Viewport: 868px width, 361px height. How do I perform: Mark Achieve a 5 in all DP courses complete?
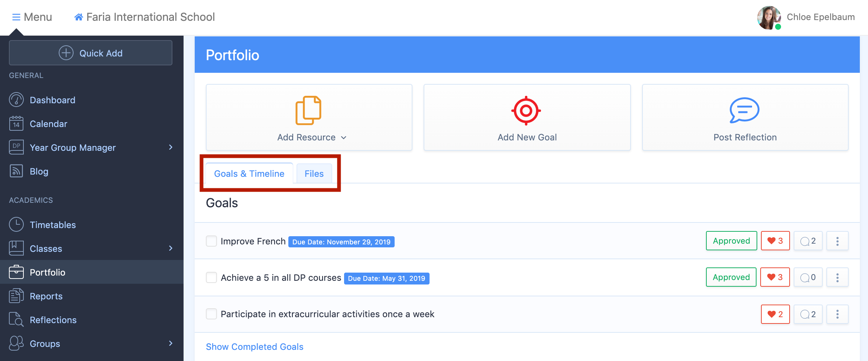[211, 277]
